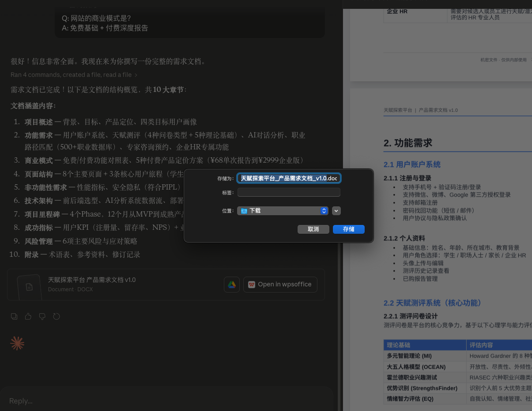
Task: Expand the save dialog with chevron button
Action: point(336,211)
